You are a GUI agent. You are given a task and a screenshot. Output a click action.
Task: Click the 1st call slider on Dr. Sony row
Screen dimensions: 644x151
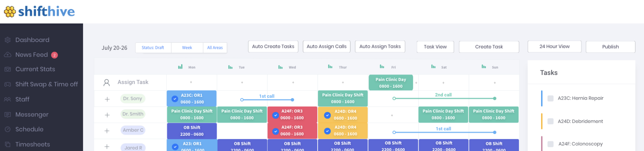tap(267, 99)
